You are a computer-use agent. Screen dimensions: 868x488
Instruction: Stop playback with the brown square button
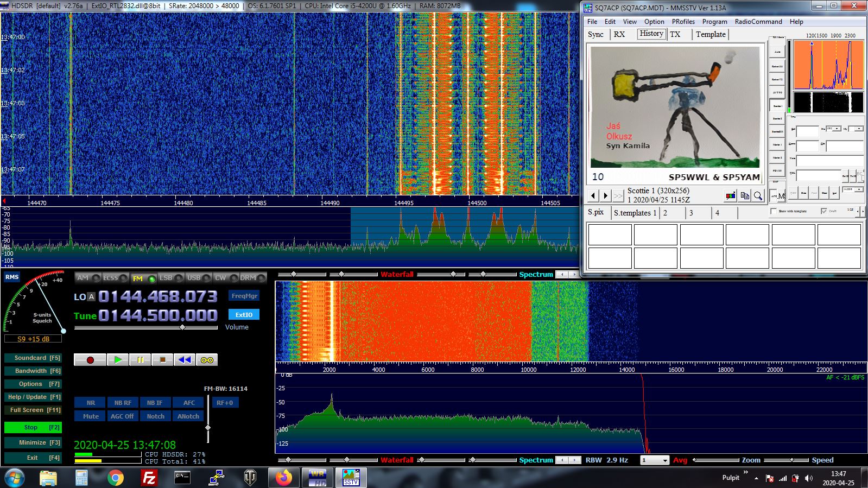[162, 360]
